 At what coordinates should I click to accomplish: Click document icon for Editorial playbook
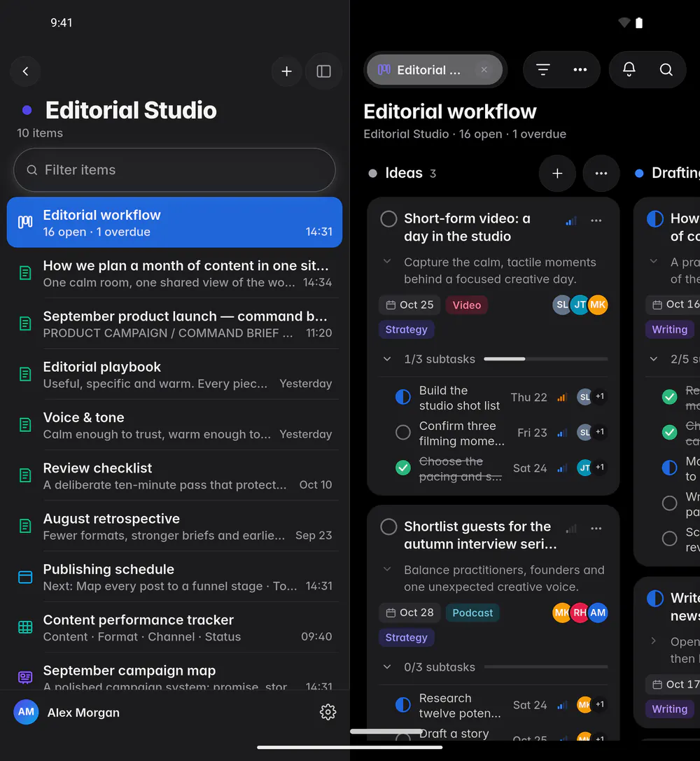[x=25, y=374]
